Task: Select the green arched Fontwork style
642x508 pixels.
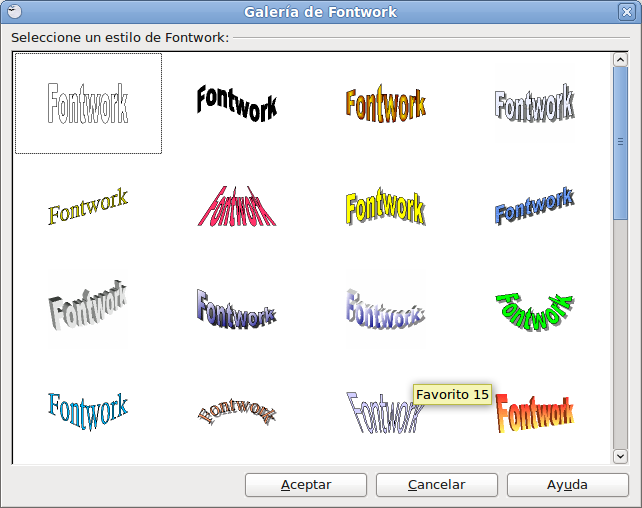Action: 535,311
